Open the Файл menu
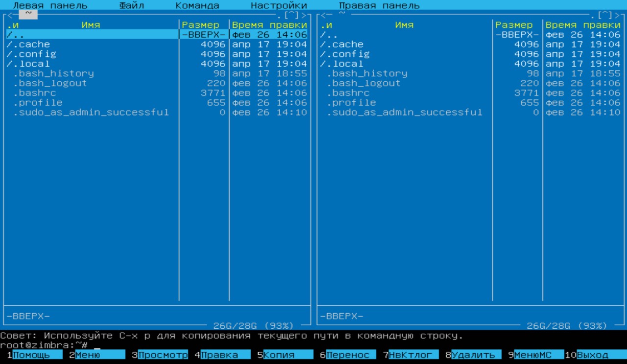This screenshot has height=364, width=627. 131,5
